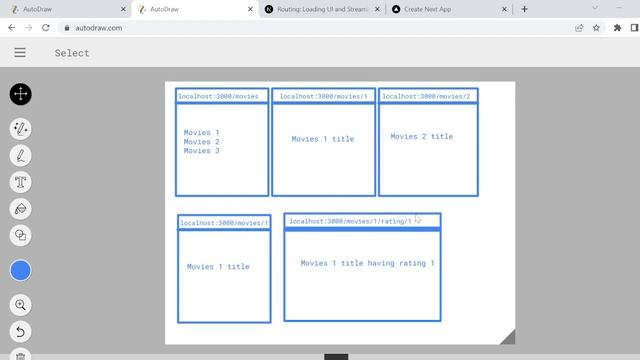Go forward in browser history
640x360 pixels.
29,28
